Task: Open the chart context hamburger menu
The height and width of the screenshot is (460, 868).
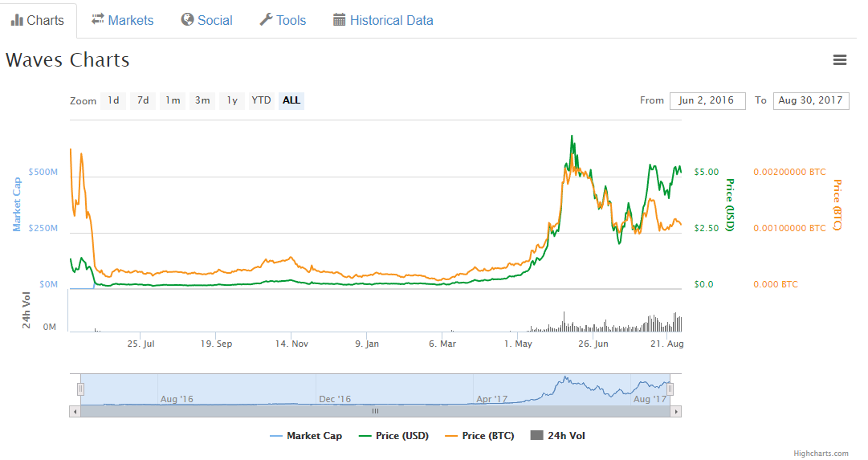Action: point(840,59)
